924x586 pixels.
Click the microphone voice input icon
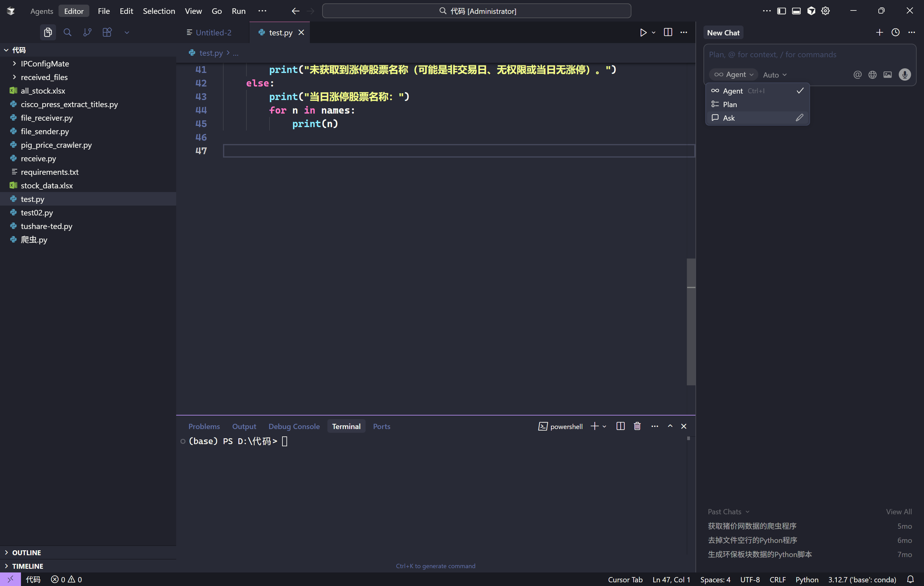tap(904, 74)
